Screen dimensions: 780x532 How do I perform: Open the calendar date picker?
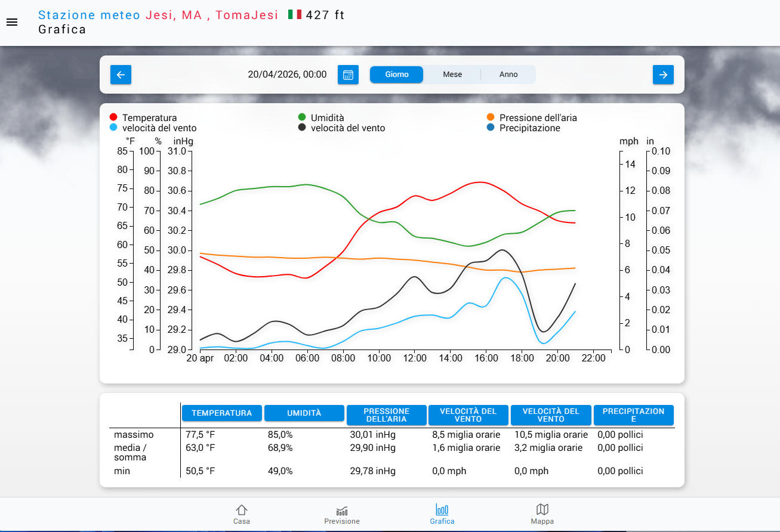click(x=348, y=75)
